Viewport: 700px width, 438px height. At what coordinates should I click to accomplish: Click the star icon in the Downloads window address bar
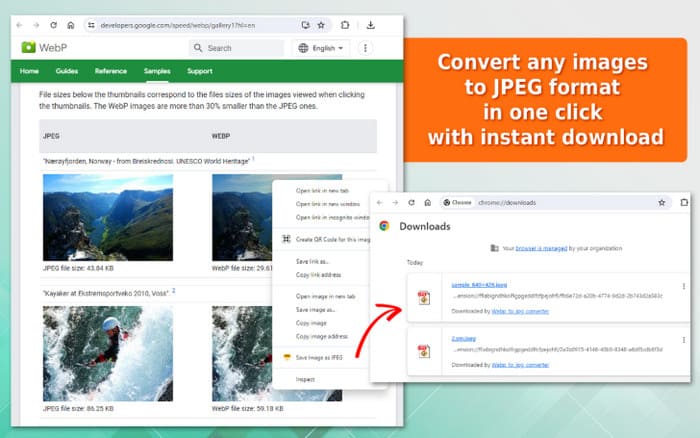[661, 202]
